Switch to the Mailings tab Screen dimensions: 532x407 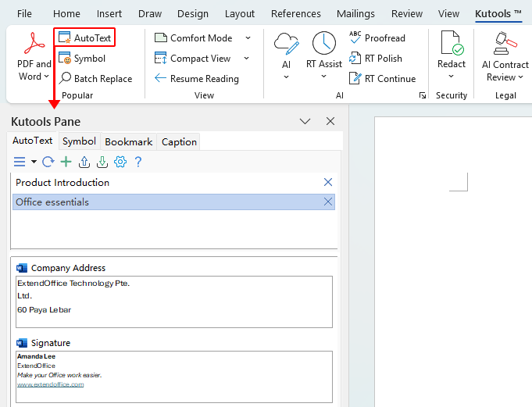point(355,13)
